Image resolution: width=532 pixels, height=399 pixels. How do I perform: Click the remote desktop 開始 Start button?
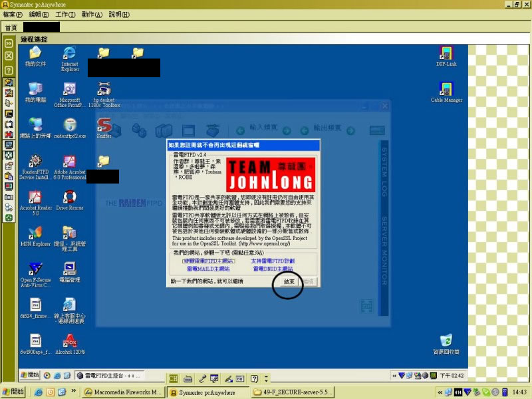point(30,375)
